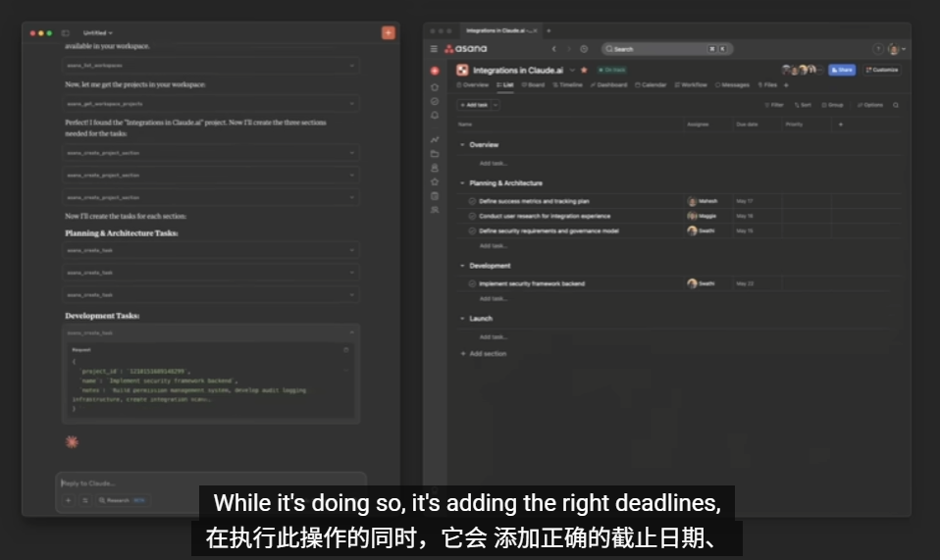Collapse the Overview section
Viewport: 940px width, 560px height.
[462, 145]
